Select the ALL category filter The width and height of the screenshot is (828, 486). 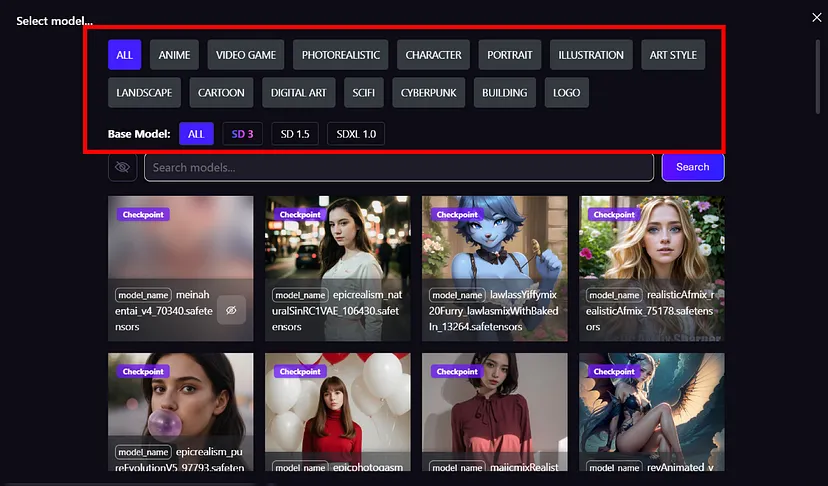[x=125, y=55]
